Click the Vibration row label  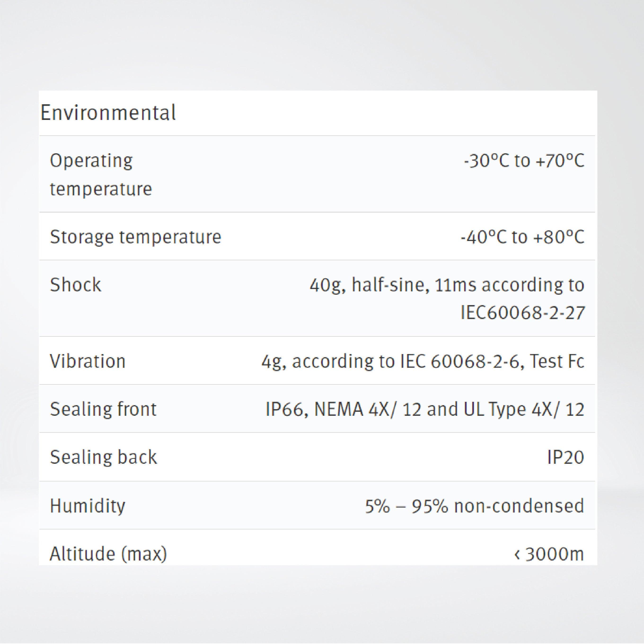click(88, 361)
